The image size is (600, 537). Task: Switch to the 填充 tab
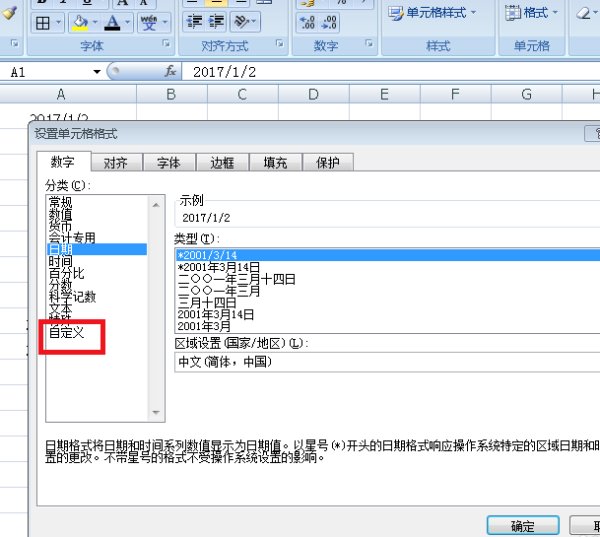click(x=276, y=163)
